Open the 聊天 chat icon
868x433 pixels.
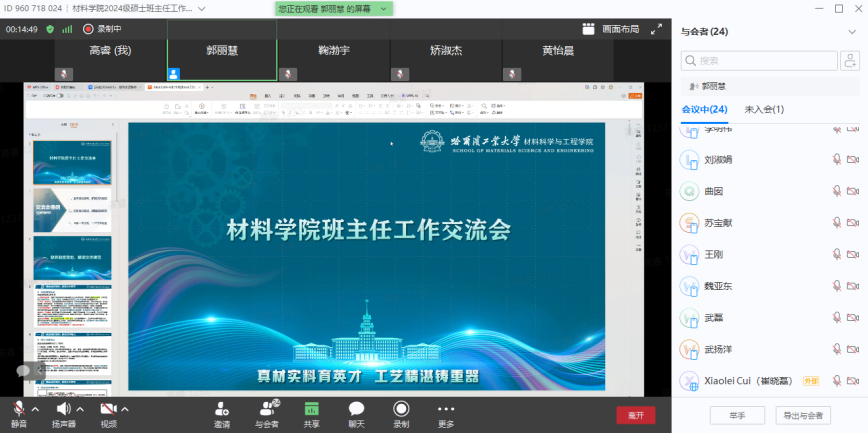(356, 409)
